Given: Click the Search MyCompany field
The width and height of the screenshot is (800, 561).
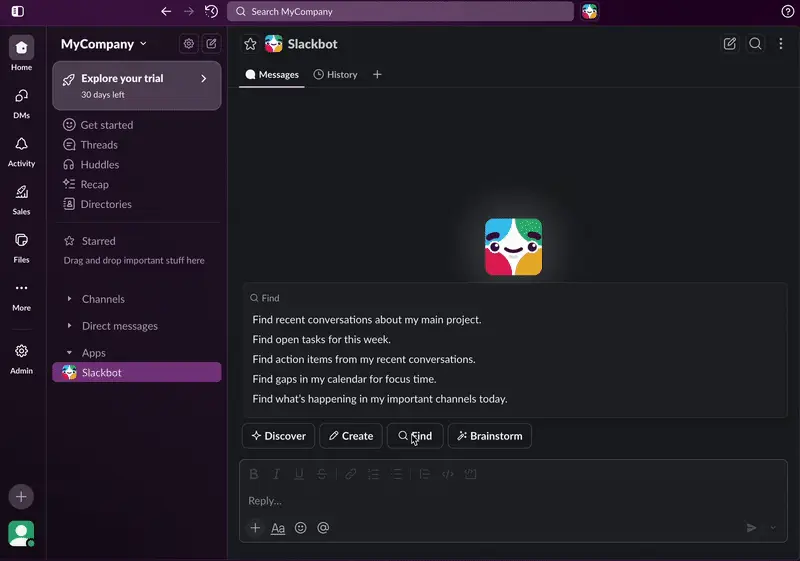Looking at the screenshot, I should click(x=400, y=12).
